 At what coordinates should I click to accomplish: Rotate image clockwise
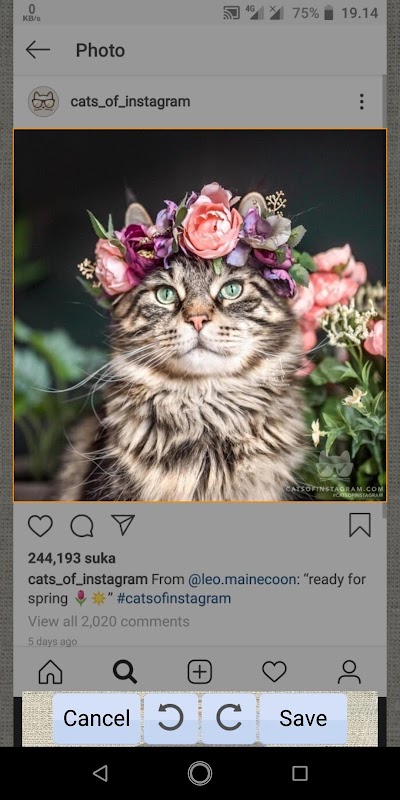coord(229,718)
